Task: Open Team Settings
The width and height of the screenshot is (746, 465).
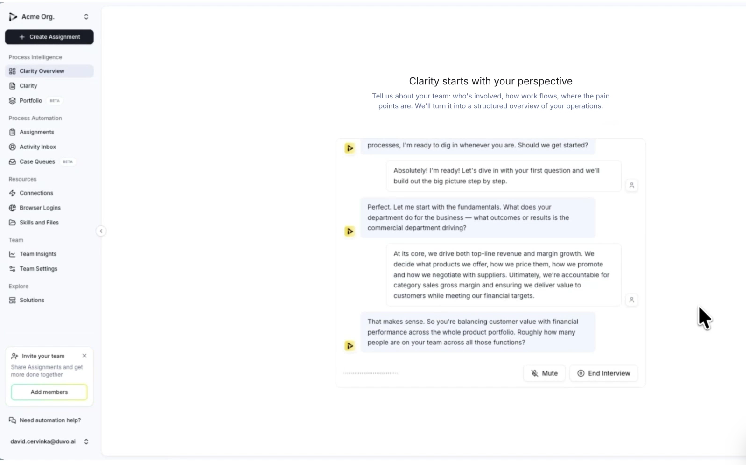Action: coord(38,268)
